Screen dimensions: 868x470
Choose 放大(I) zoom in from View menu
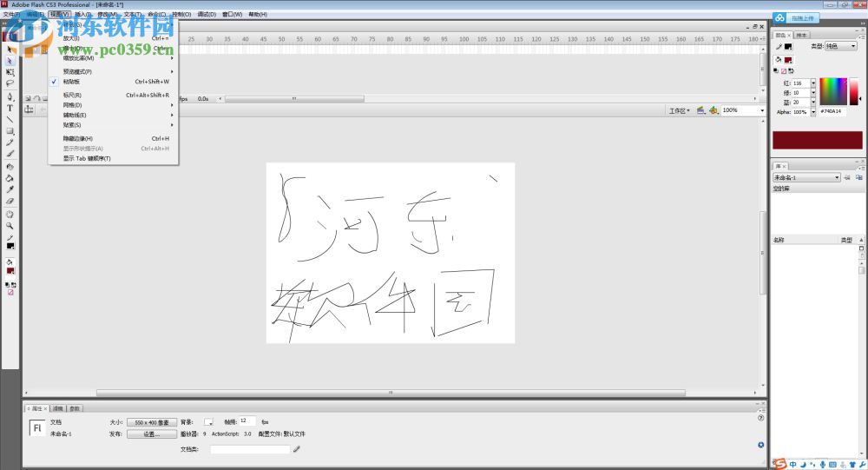114,38
